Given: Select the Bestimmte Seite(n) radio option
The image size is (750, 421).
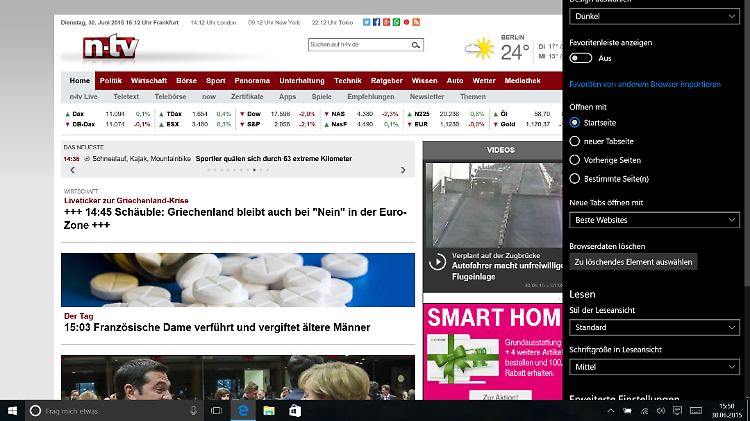Looking at the screenshot, I should pos(574,178).
